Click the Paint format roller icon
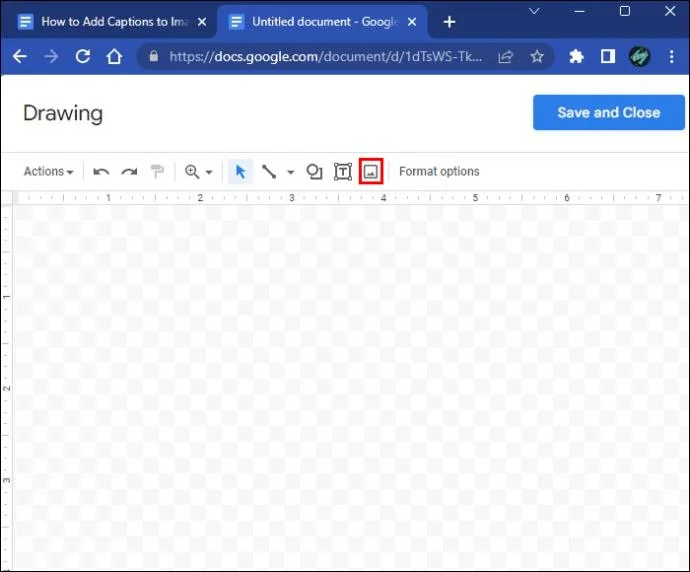690x572 pixels. tap(157, 172)
